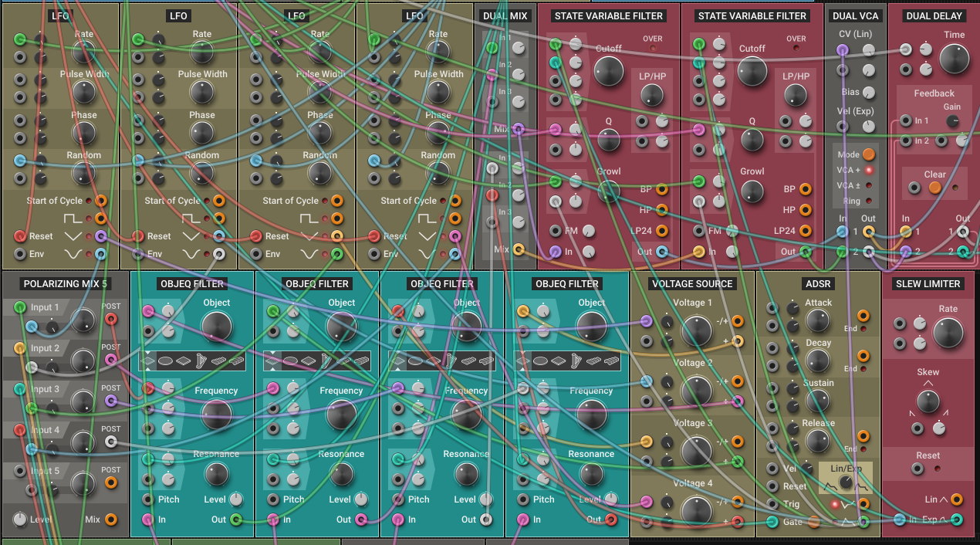The height and width of the screenshot is (545, 980).
Task: Click Voltage 1 -/+ output jack on Voltage Source
Action: (x=738, y=321)
